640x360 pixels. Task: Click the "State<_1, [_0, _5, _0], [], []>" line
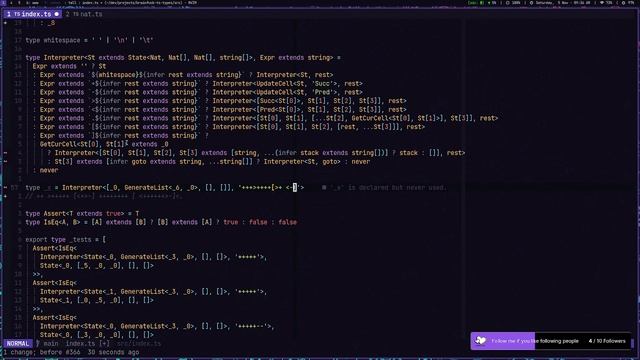click(97, 300)
